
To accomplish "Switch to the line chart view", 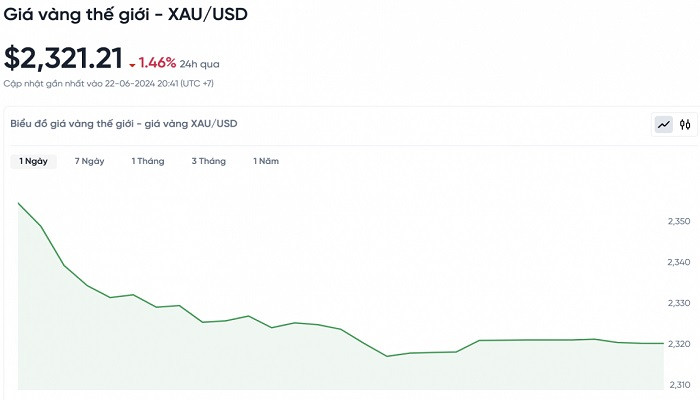I will point(663,125).
